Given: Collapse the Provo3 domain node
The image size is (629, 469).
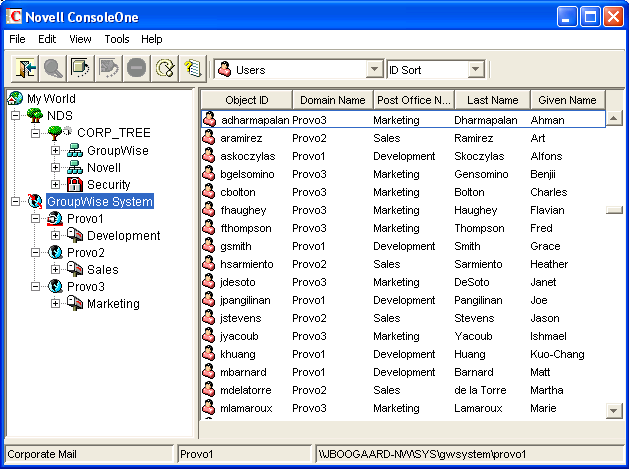Looking at the screenshot, I should tap(35, 286).
